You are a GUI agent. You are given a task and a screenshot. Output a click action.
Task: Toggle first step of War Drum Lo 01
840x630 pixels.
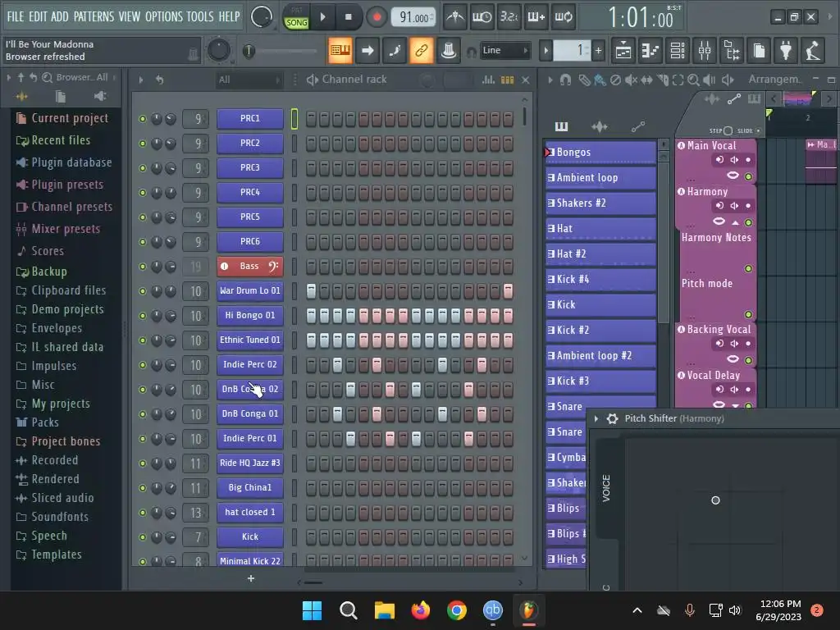pos(311,291)
